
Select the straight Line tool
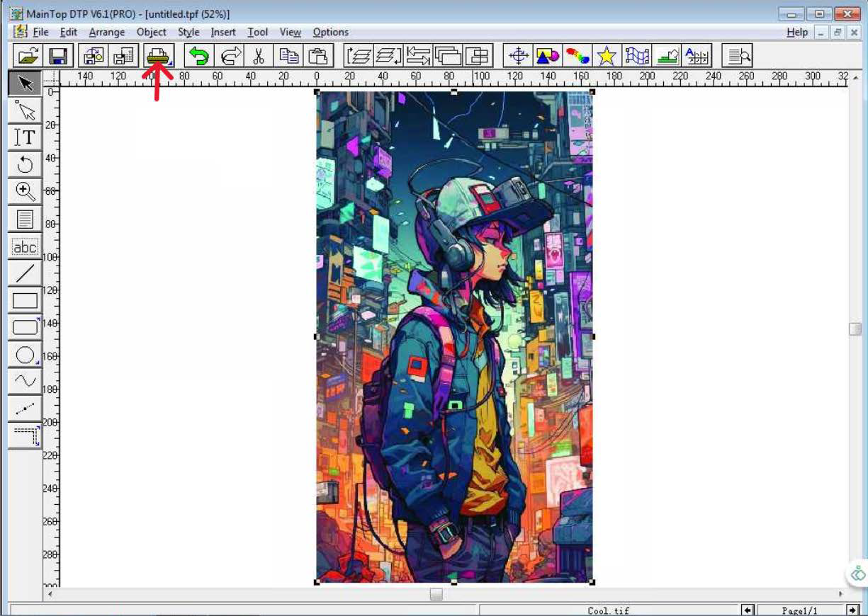tap(26, 273)
